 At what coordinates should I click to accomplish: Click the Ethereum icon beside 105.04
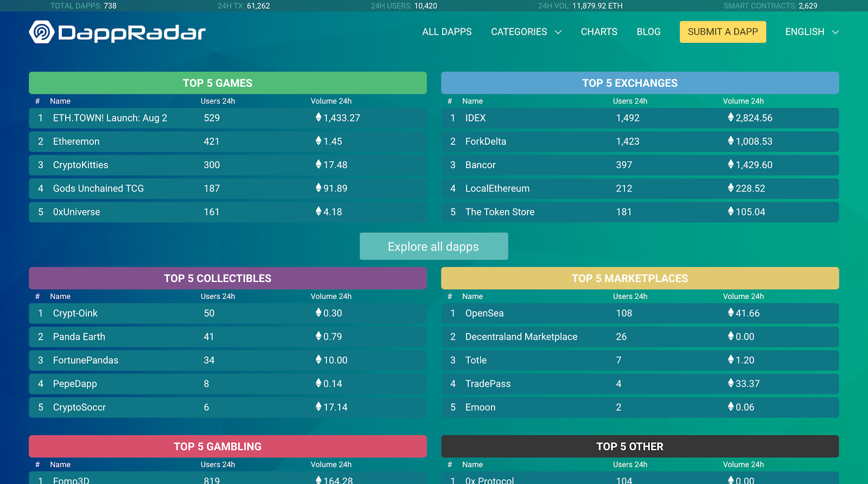[731, 211]
